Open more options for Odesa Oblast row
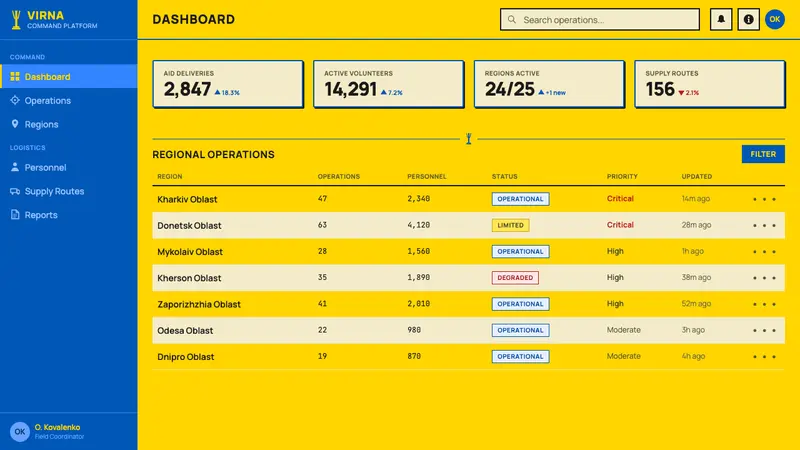This screenshot has width=800, height=450. tap(764, 330)
